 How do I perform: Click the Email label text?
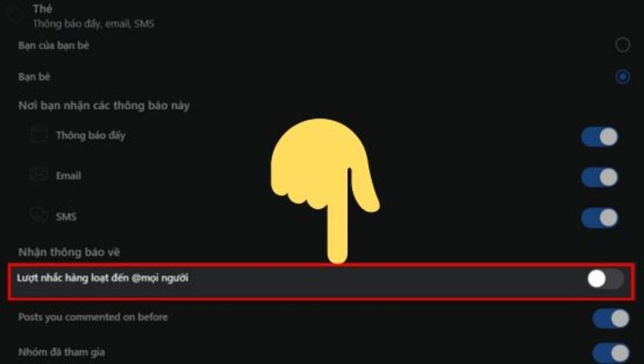68,176
